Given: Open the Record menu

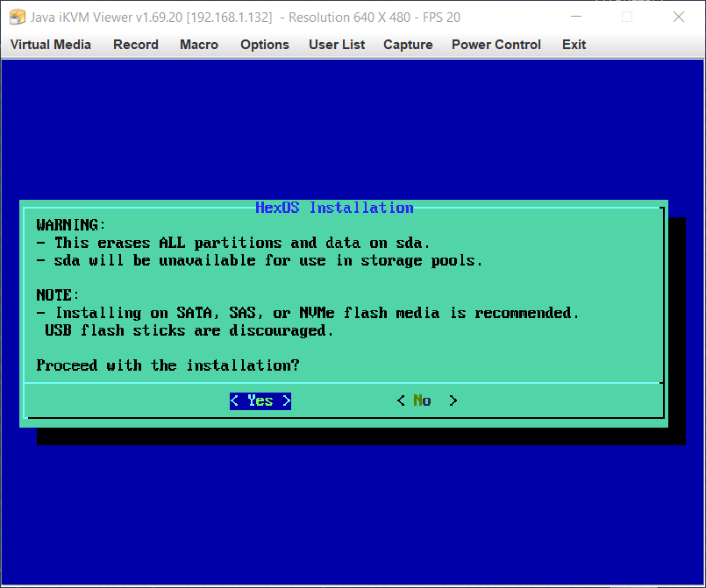Looking at the screenshot, I should coord(136,45).
